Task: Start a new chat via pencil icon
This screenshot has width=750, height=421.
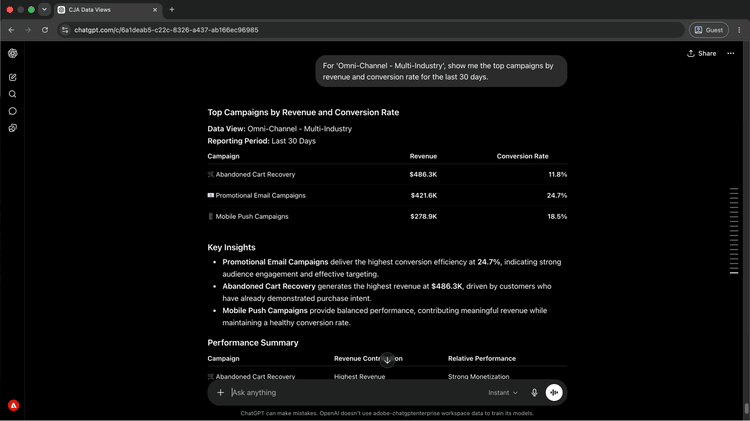Action: pyautogui.click(x=12, y=77)
